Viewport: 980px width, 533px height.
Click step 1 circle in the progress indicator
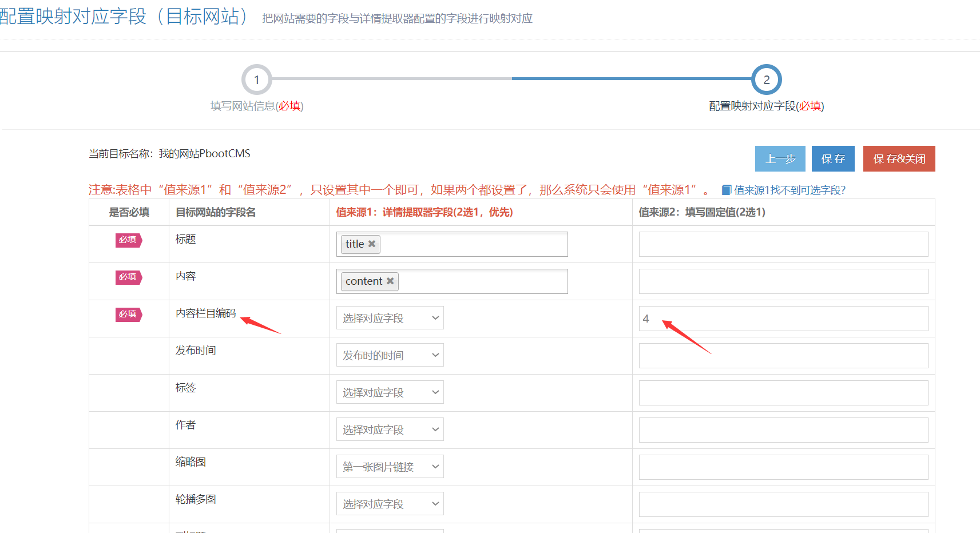(x=256, y=79)
